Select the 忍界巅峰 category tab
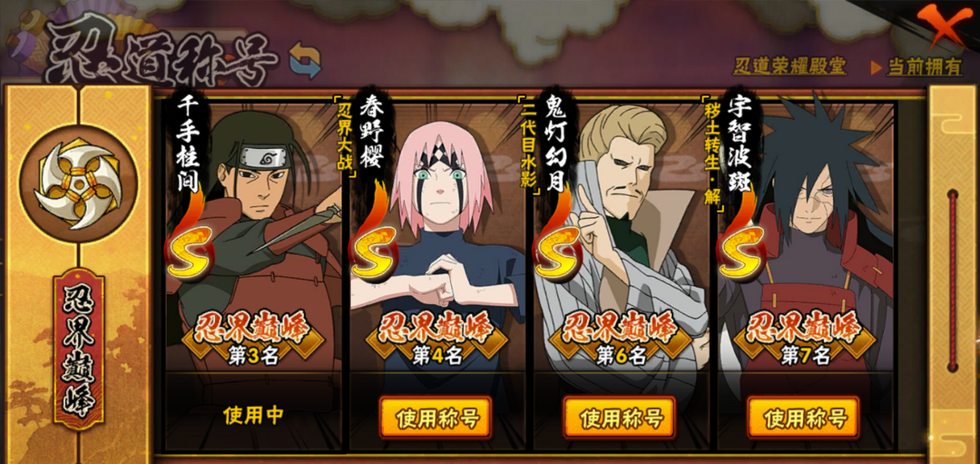 coord(77,350)
